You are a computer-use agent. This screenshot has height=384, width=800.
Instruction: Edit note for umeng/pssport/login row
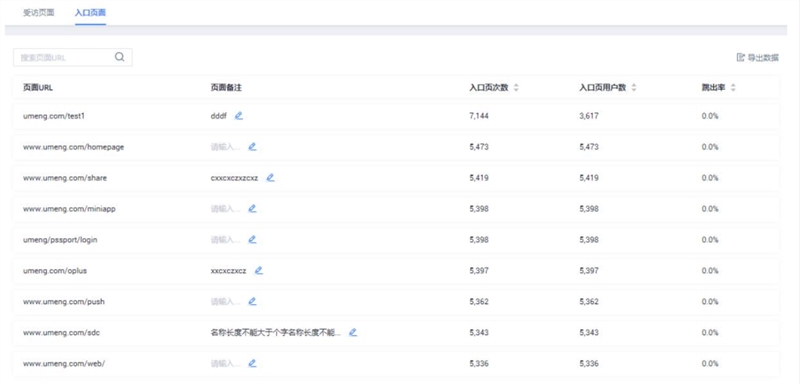pos(252,240)
